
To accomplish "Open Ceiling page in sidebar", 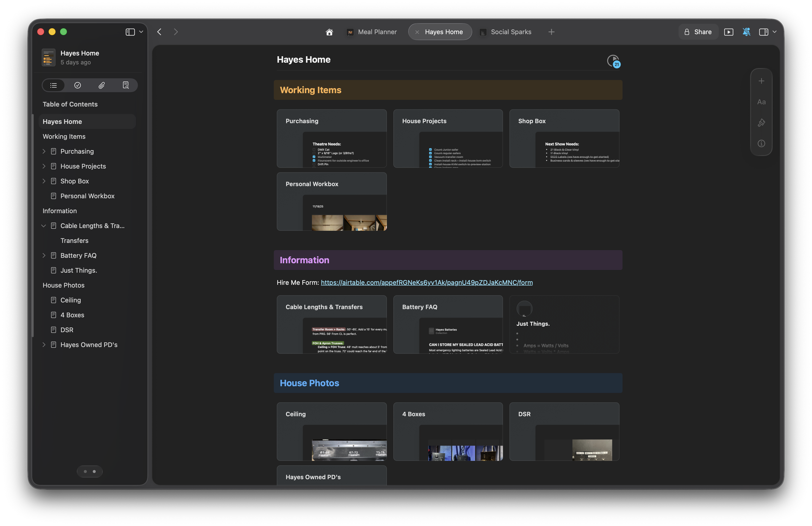I will (70, 300).
